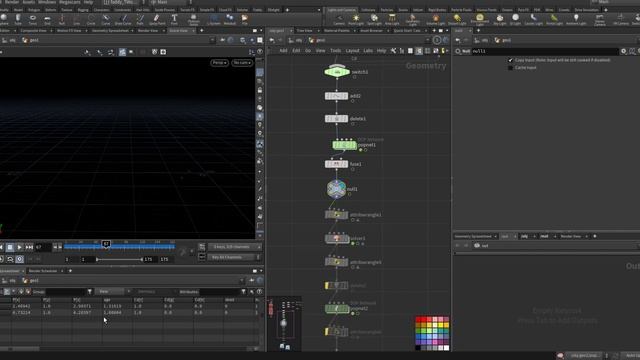Select the Platonic Solids shelf tool
640x360 pixels.
click(193, 19)
